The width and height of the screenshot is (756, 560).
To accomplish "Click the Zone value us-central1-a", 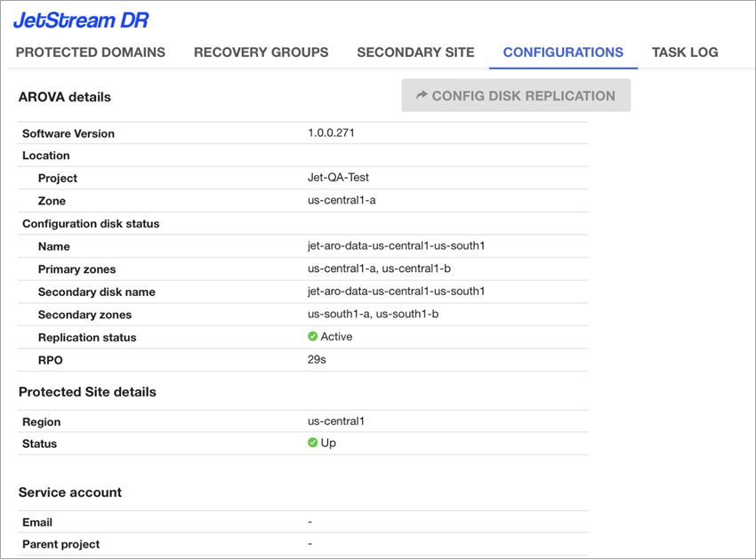I will (x=342, y=200).
